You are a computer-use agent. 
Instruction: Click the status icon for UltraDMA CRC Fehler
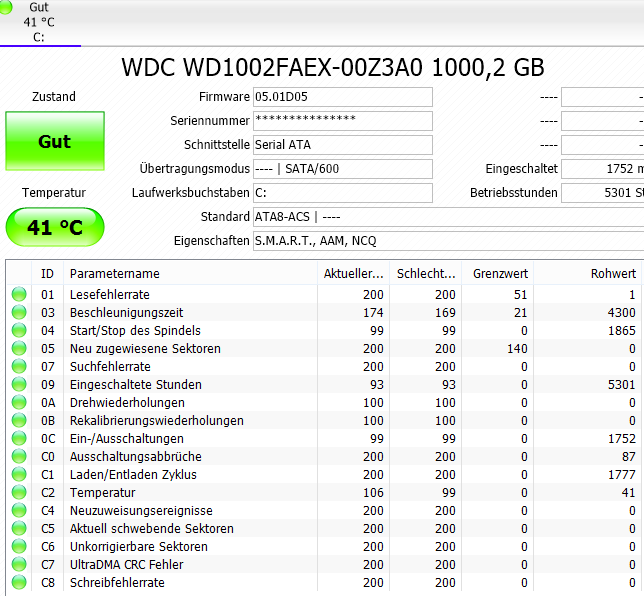(x=19, y=564)
